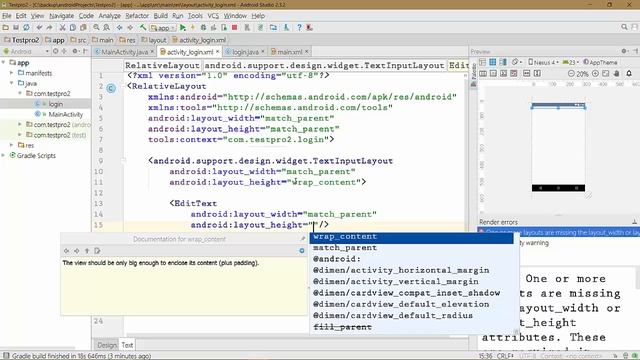
Task: Click the preview notification bell icon
Action: tap(629, 73)
